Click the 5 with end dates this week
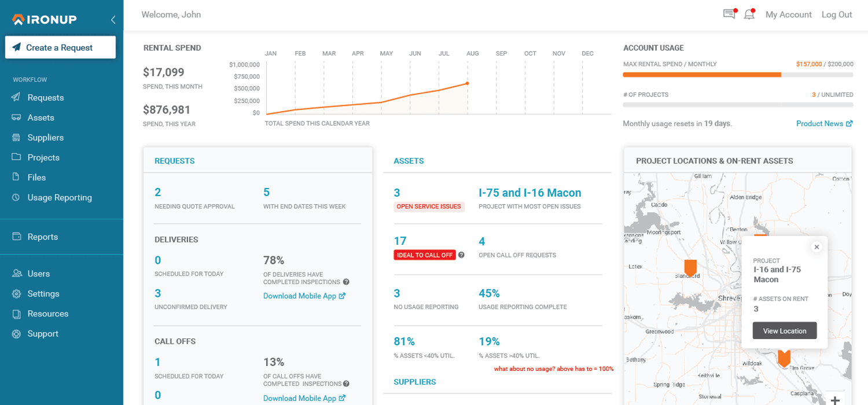868x405 pixels. point(266,192)
